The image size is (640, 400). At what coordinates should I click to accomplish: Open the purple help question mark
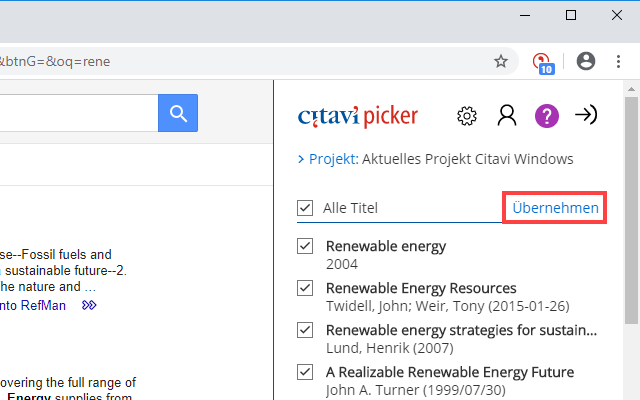(546, 116)
